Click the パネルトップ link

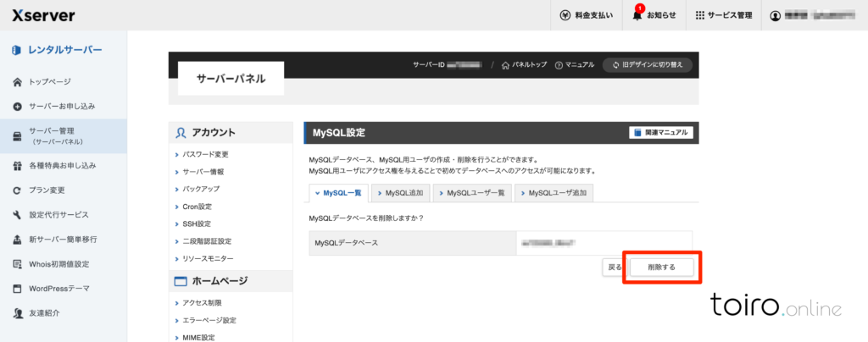(x=525, y=65)
